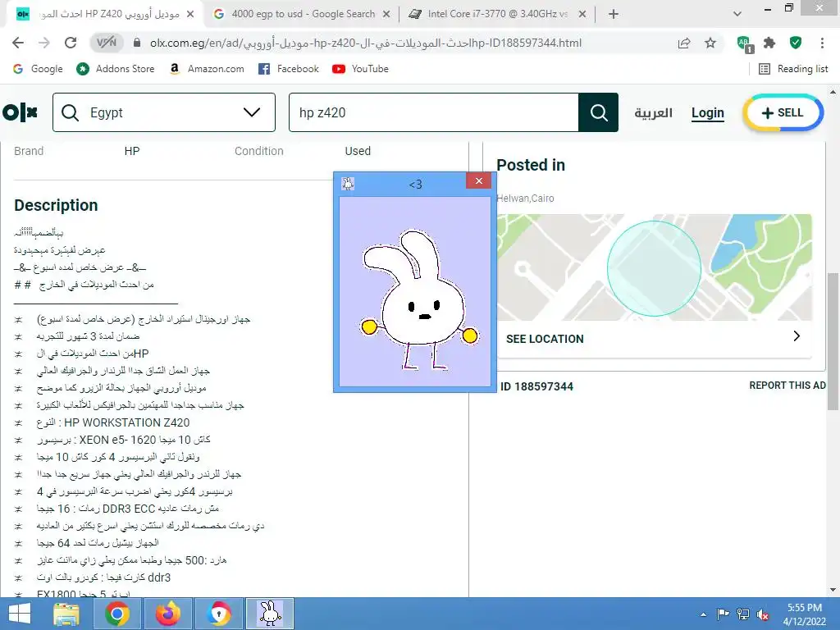Click the HP WORKSTATION Z420 description line
The image size is (840, 630).
(113, 422)
